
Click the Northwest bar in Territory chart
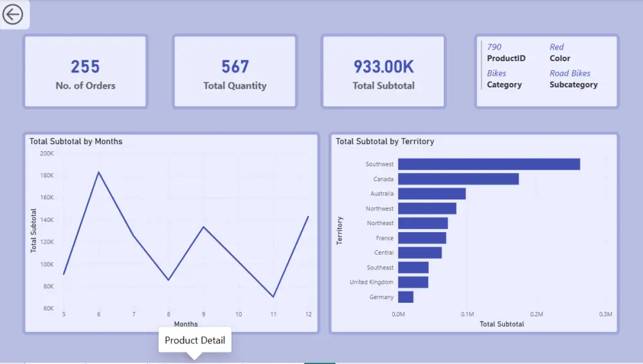coord(428,208)
